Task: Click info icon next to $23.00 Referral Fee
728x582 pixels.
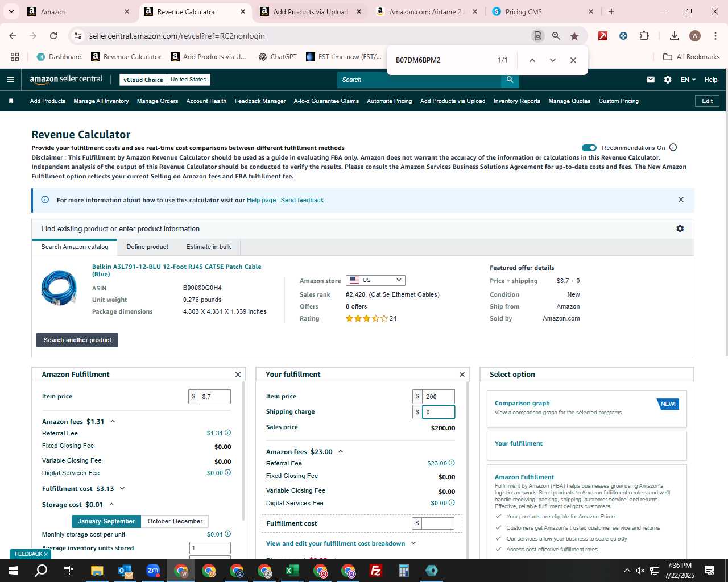Action: [452, 463]
